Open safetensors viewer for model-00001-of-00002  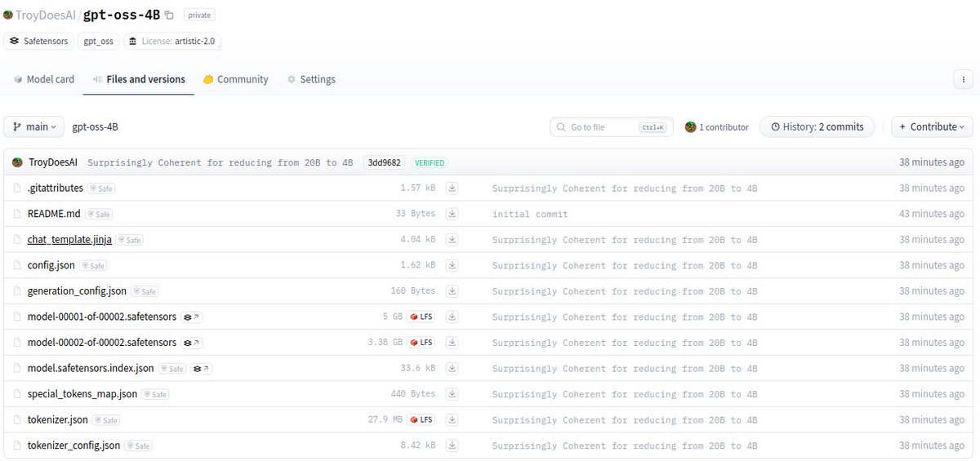point(191,317)
